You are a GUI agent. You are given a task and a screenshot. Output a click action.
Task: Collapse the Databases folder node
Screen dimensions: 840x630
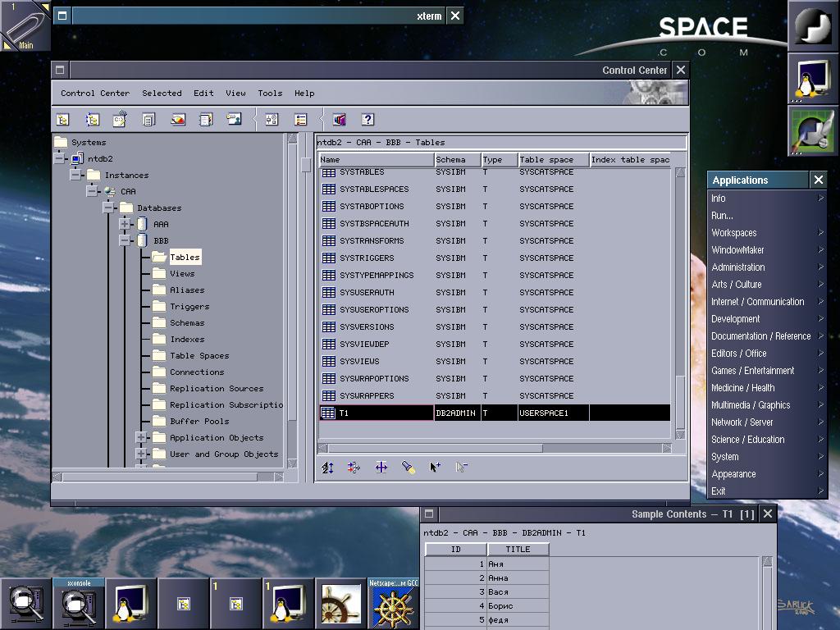pyautogui.click(x=108, y=208)
